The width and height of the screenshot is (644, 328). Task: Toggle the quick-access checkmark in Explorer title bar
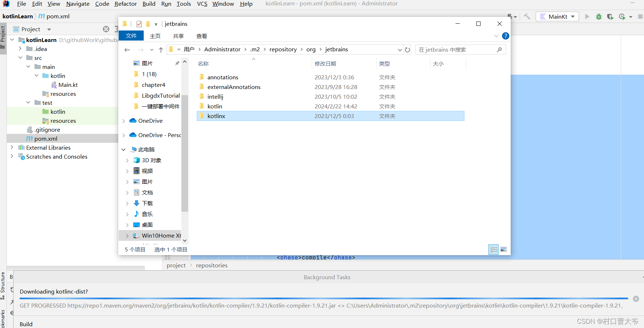139,24
